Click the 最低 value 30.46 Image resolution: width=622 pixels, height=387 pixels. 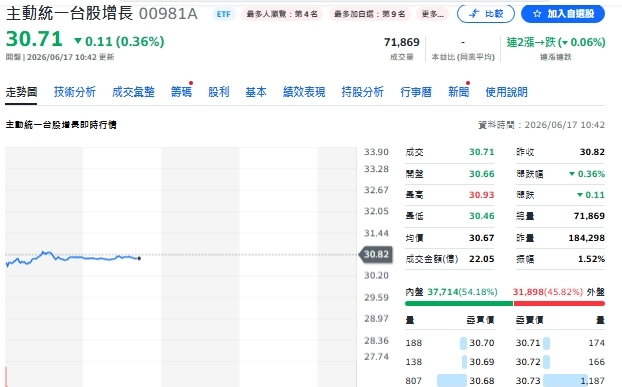pyautogui.click(x=482, y=216)
